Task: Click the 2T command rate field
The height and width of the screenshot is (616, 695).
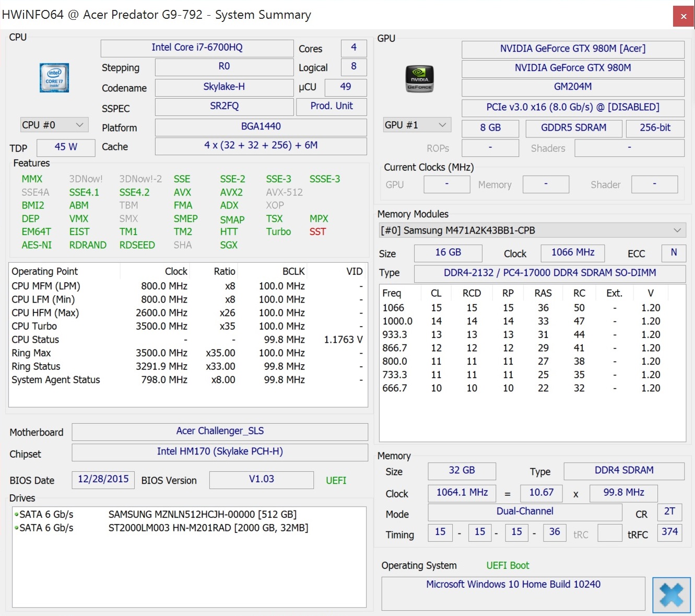Action: 669,512
